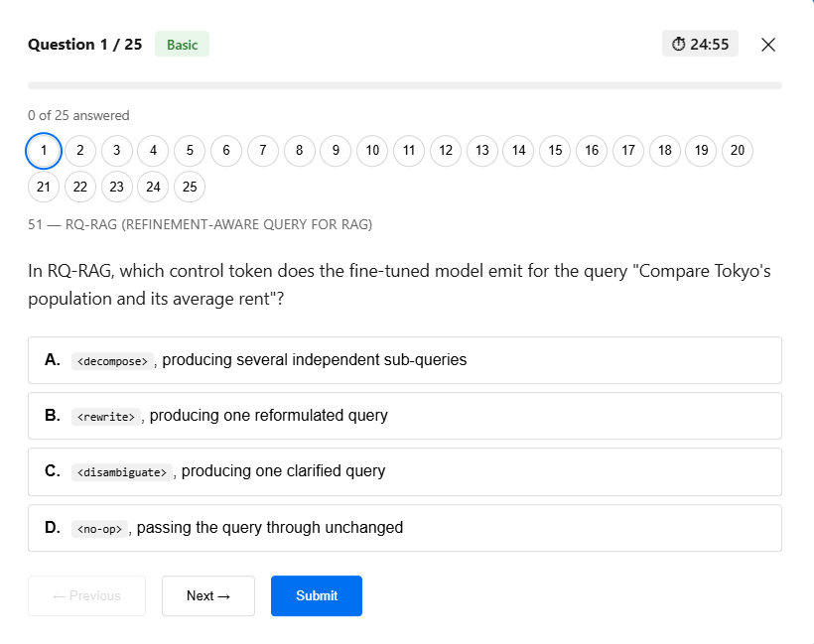Navigate to question 14

[518, 151]
